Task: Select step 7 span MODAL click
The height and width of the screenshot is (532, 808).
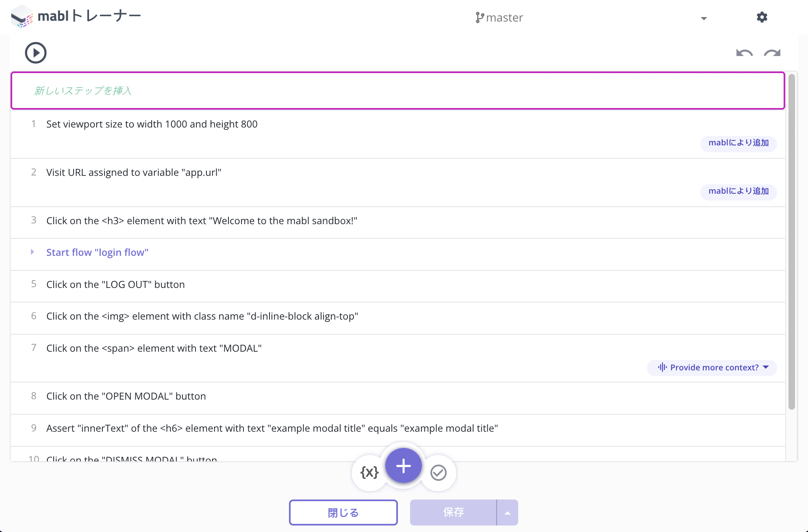Action: pyautogui.click(x=397, y=358)
